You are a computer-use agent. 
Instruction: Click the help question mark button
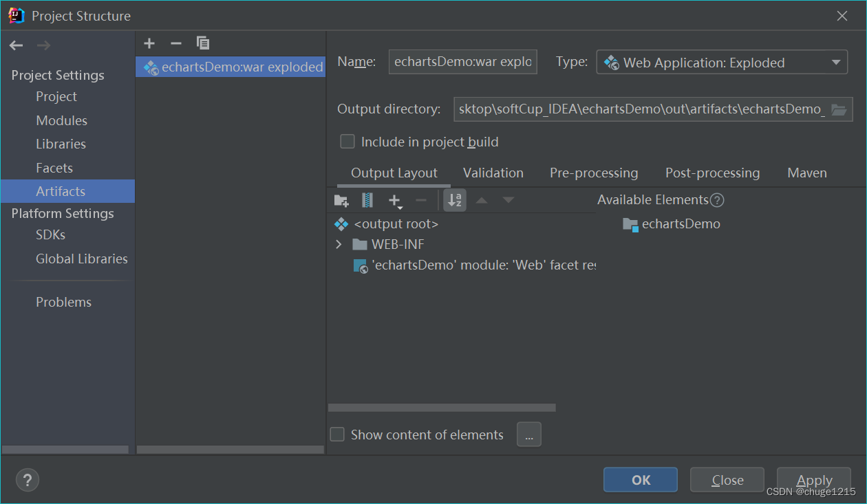tap(28, 480)
